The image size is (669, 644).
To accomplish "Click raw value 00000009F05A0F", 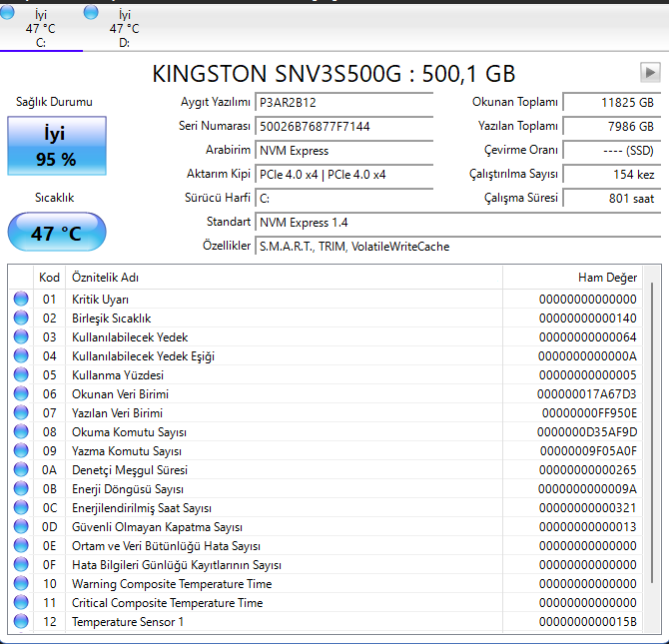I will pos(588,451).
